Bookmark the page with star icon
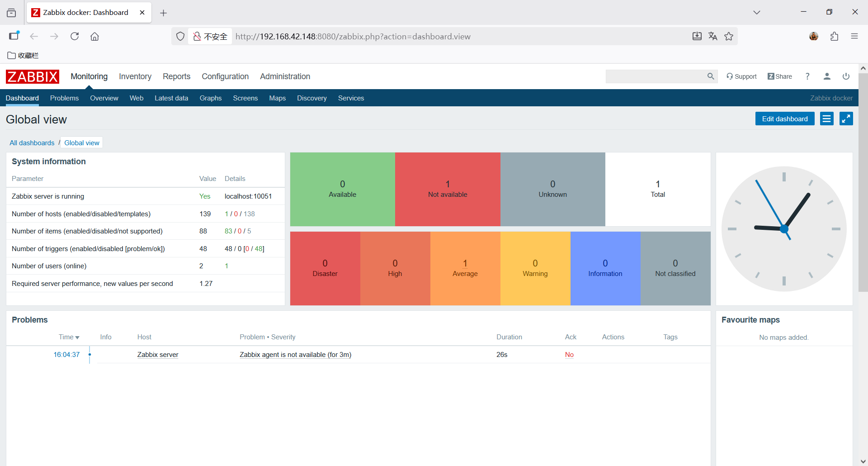This screenshot has height=466, width=868. [729, 36]
